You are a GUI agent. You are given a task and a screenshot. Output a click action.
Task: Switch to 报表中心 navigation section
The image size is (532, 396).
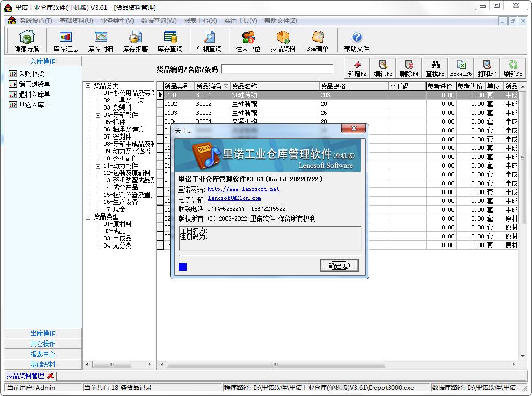tap(43, 354)
